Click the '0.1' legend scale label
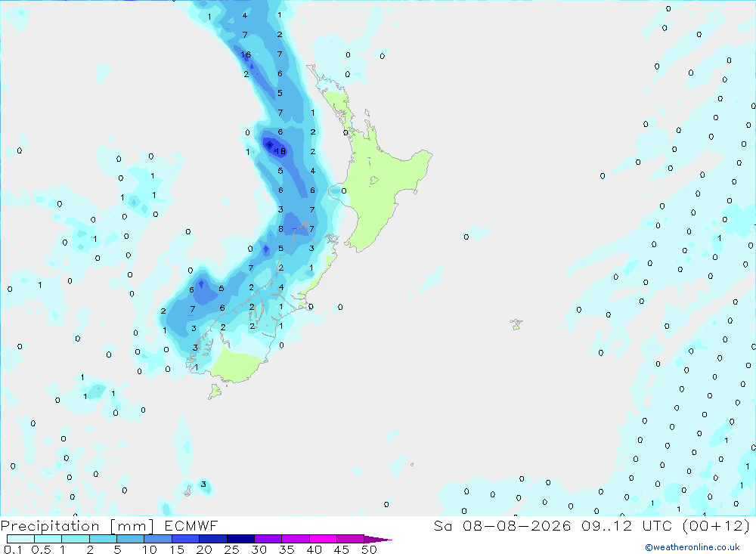Screen dimensions: 756x554 pyautogui.click(x=13, y=549)
